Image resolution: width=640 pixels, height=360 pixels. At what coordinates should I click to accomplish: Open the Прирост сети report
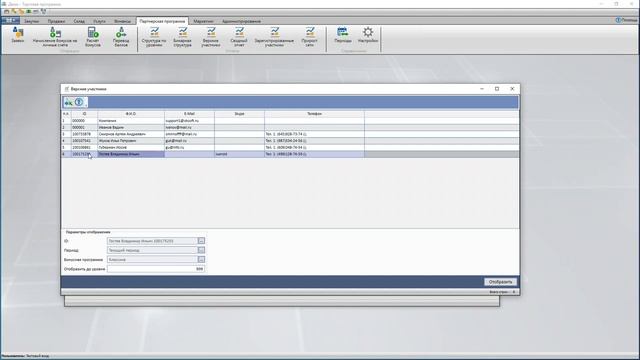pyautogui.click(x=309, y=37)
